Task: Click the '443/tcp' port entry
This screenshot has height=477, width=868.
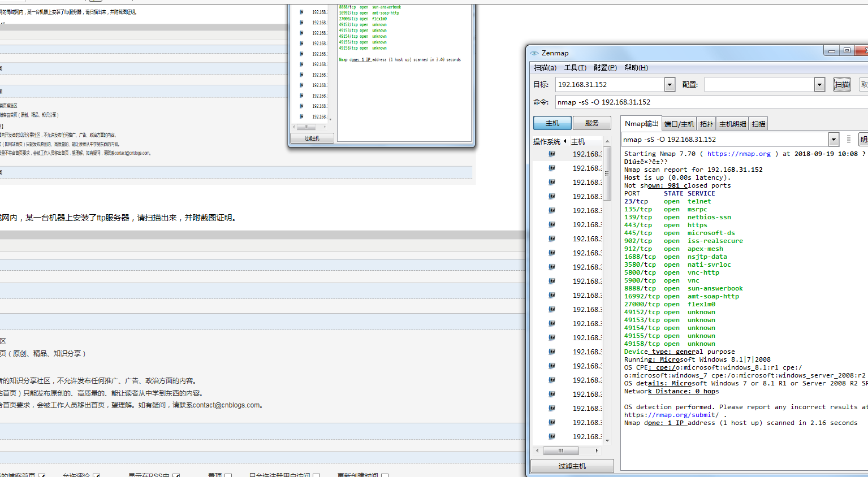Action: (638, 225)
